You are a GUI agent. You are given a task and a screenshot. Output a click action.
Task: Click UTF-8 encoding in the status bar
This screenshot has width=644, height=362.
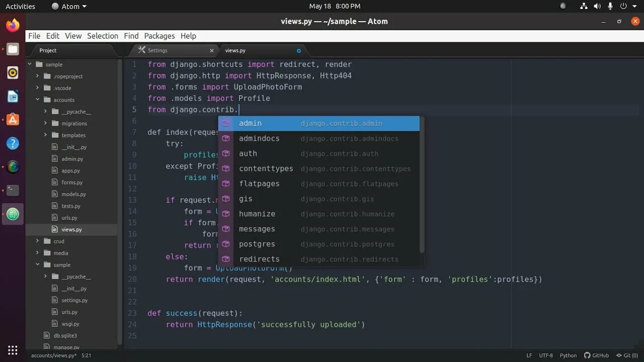[546, 355]
